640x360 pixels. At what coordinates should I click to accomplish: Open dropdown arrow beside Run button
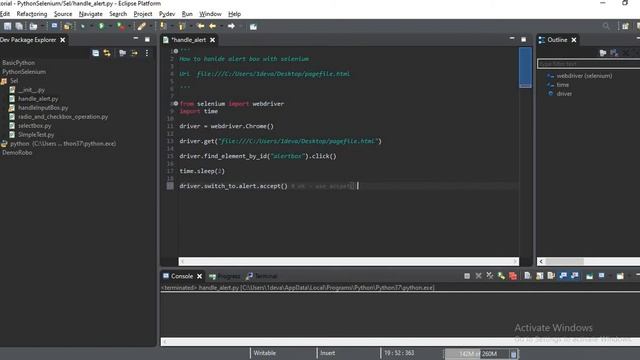tap(110, 26)
